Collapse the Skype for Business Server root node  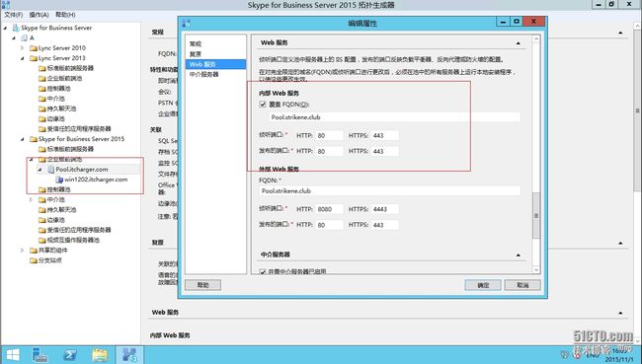click(x=6, y=29)
